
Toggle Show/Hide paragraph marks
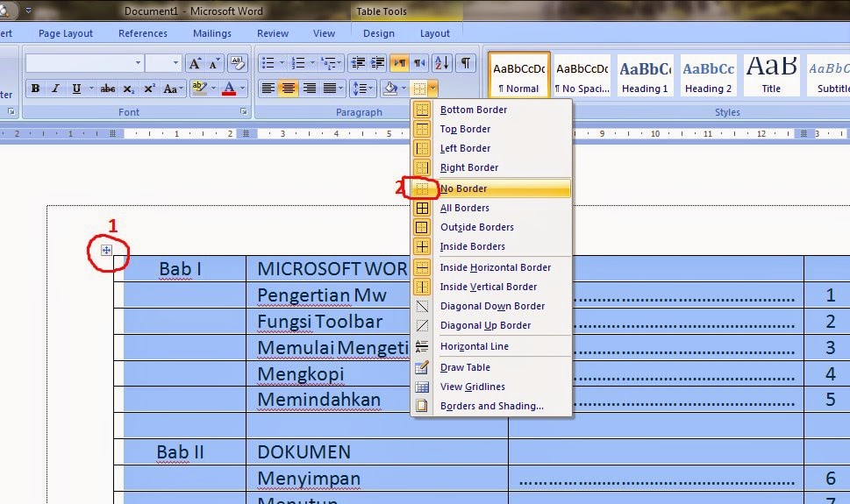click(x=466, y=63)
